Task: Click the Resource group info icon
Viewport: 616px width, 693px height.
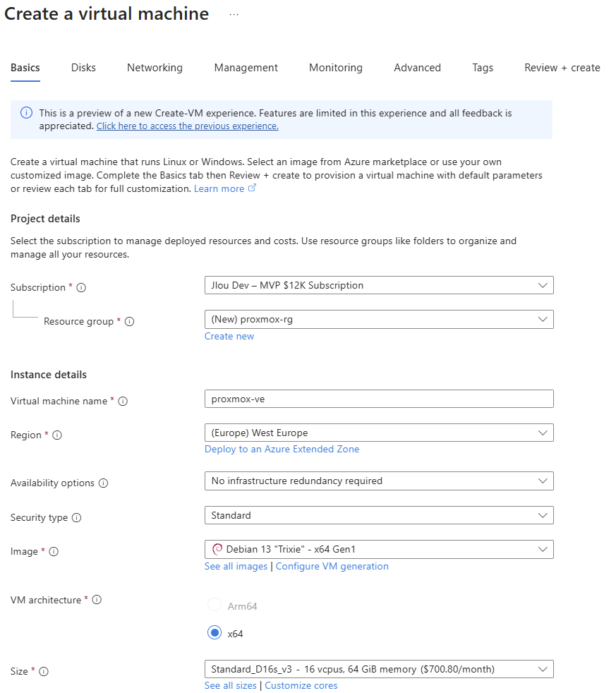Action: tap(129, 322)
